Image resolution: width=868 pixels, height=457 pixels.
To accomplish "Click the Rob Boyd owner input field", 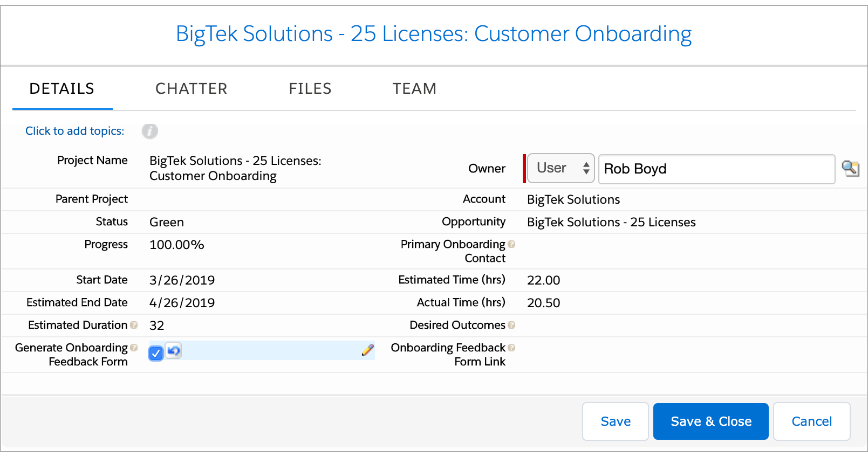I will click(x=717, y=169).
